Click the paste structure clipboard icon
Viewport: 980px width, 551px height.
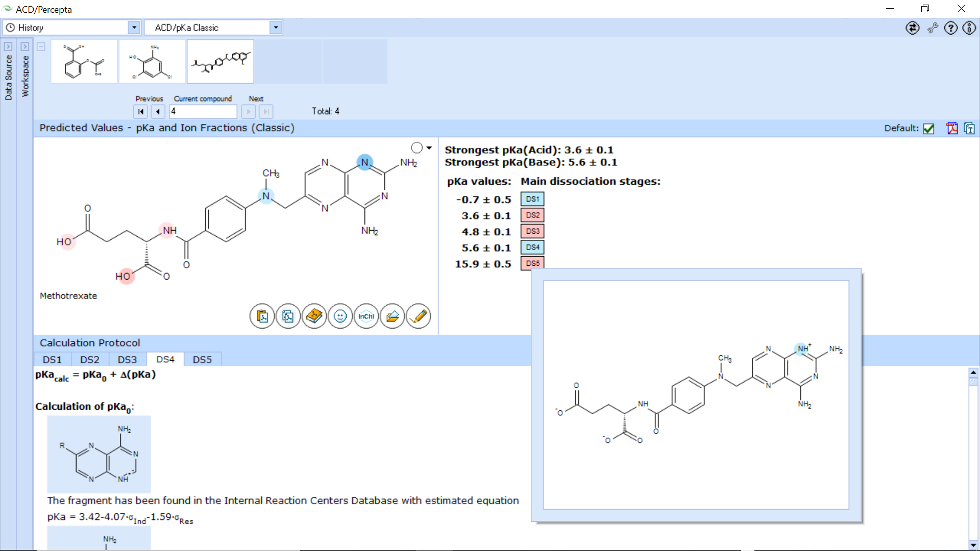[x=262, y=316]
